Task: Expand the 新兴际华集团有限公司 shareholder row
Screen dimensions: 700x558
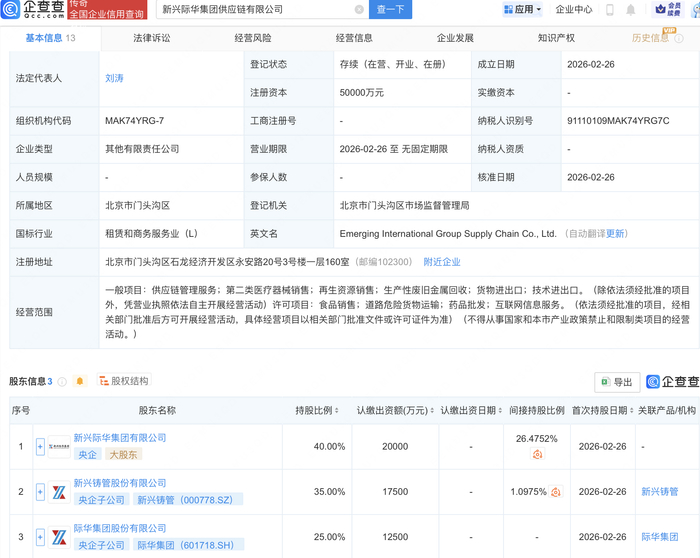Action: pos(39,447)
